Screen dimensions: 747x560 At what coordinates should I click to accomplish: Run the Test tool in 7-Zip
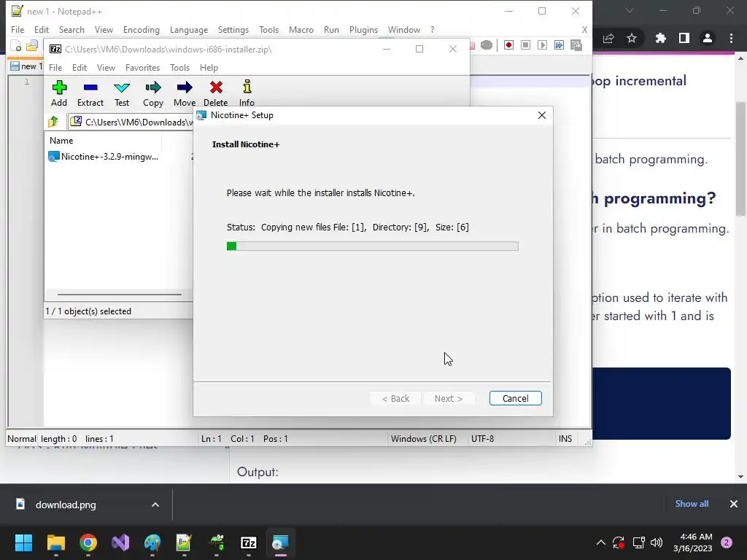click(122, 93)
